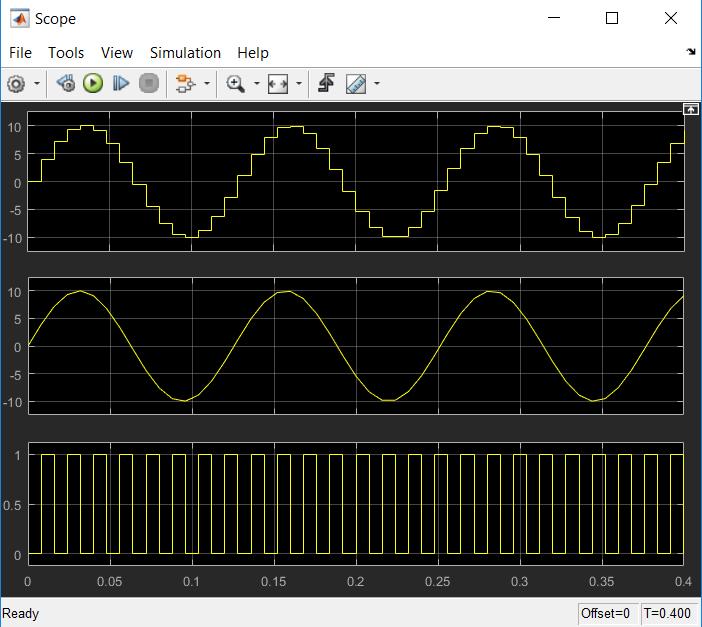The image size is (702, 627).
Task: Minimize the Scope window
Action: (554, 18)
